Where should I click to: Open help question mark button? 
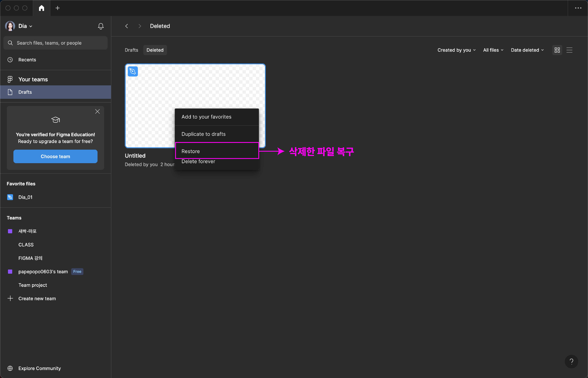[571, 361]
